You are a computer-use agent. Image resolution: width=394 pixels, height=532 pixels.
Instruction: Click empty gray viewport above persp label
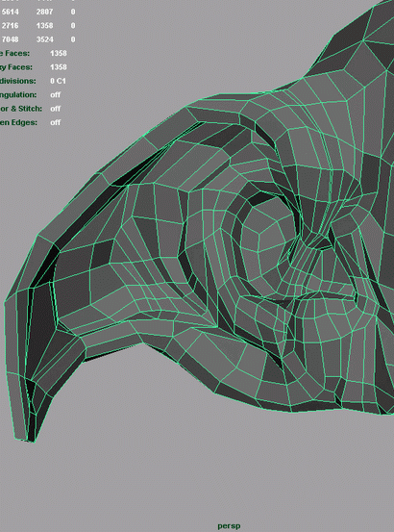229,482
